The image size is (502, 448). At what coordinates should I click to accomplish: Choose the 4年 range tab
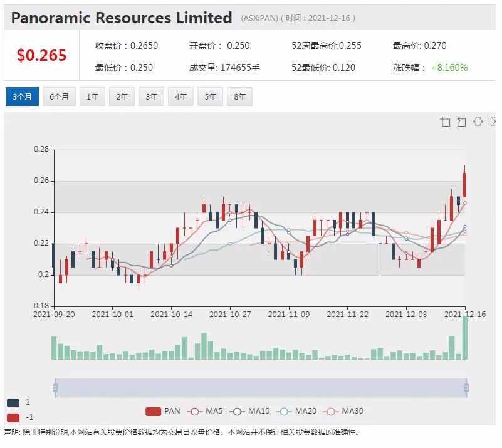(x=181, y=96)
